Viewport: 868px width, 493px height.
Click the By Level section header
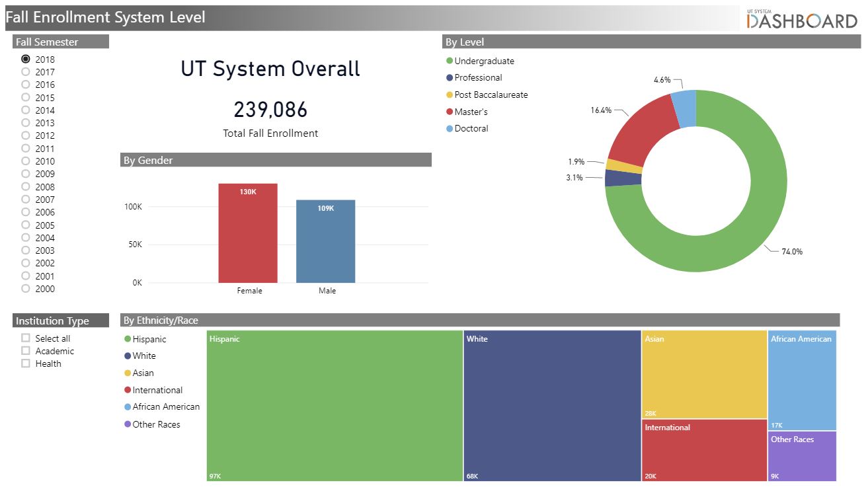pos(651,42)
